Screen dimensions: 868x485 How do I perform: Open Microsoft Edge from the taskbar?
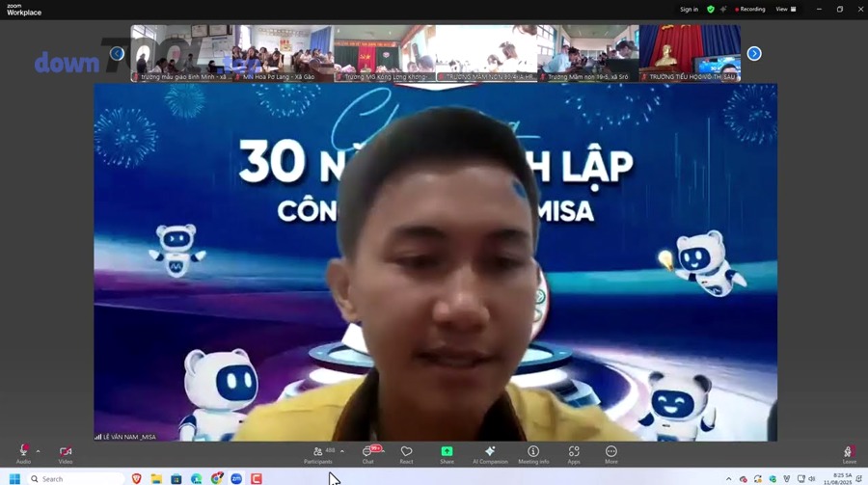(x=197, y=479)
